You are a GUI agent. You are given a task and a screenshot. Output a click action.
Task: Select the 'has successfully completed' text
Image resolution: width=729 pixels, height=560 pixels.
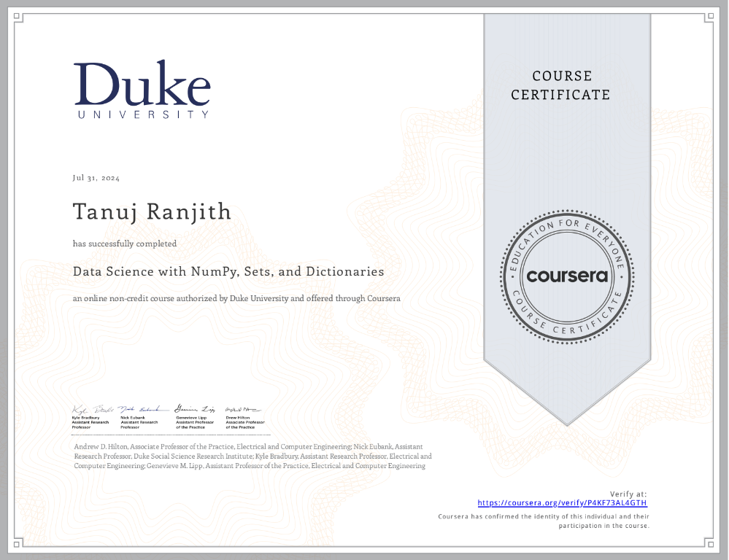124,244
